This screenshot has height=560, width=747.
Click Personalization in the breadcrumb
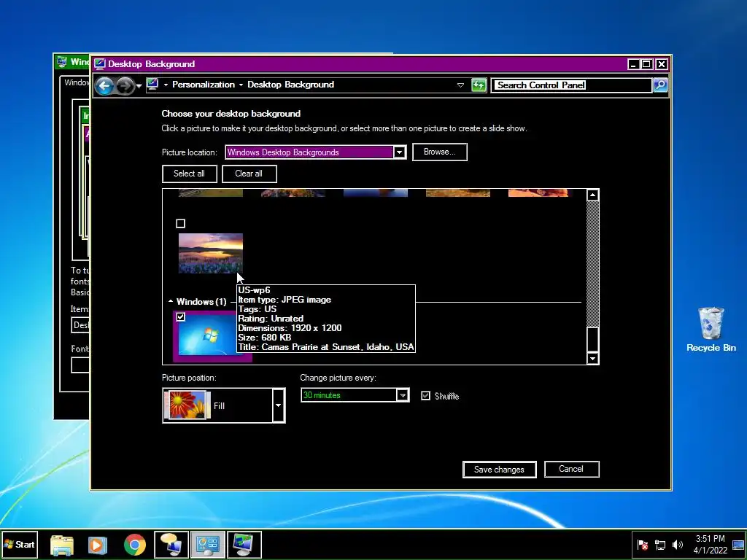(204, 85)
